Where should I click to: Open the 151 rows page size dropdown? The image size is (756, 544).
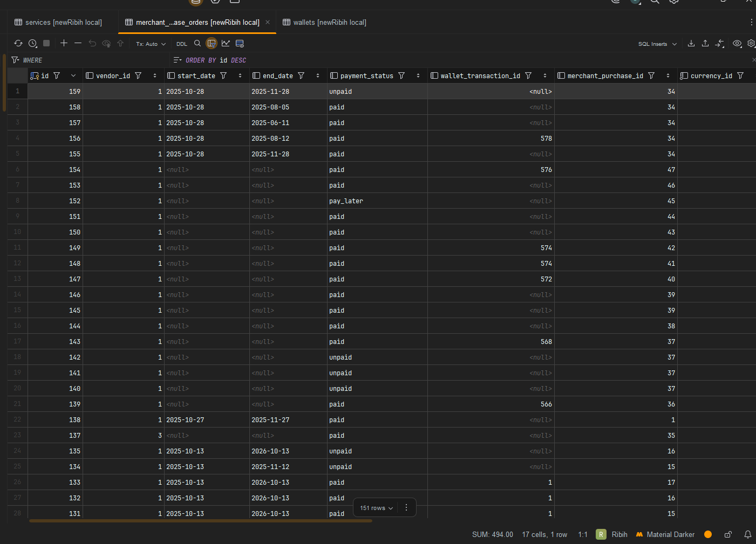point(376,508)
